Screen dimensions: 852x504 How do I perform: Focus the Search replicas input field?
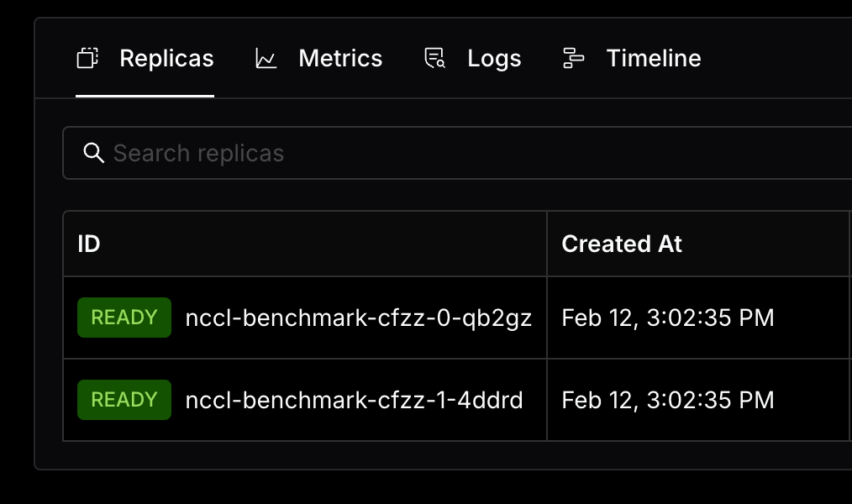tap(458, 153)
